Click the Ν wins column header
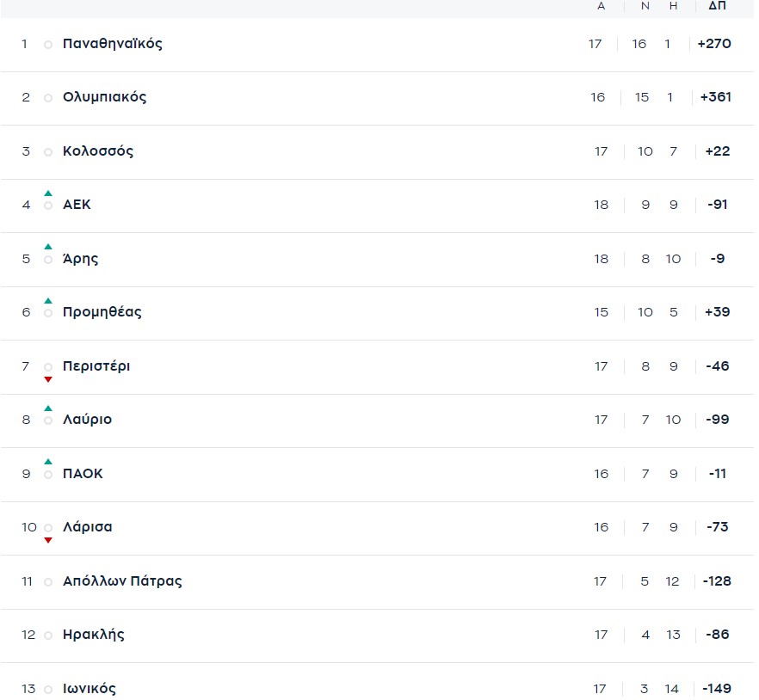The height and width of the screenshot is (700, 759). pyautogui.click(x=645, y=6)
